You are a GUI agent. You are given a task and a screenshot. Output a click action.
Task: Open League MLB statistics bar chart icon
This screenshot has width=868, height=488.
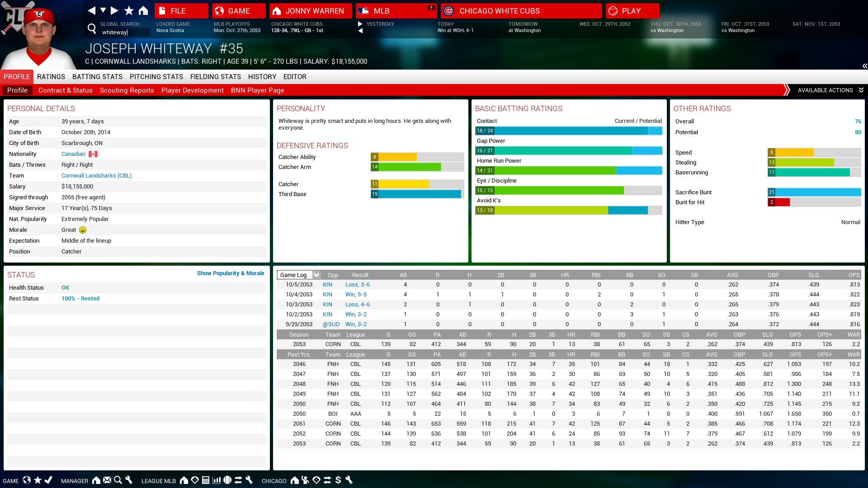217,480
